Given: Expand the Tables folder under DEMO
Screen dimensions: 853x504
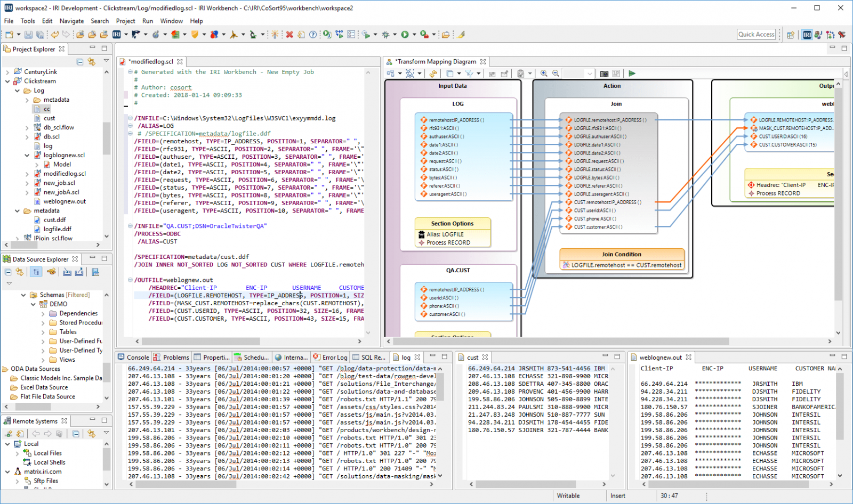Looking at the screenshot, I should [x=43, y=332].
